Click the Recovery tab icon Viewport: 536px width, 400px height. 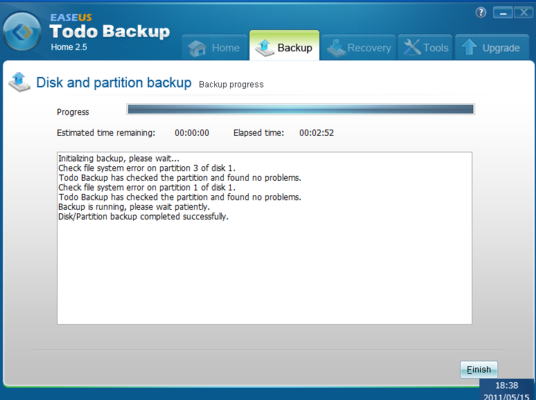[x=336, y=48]
